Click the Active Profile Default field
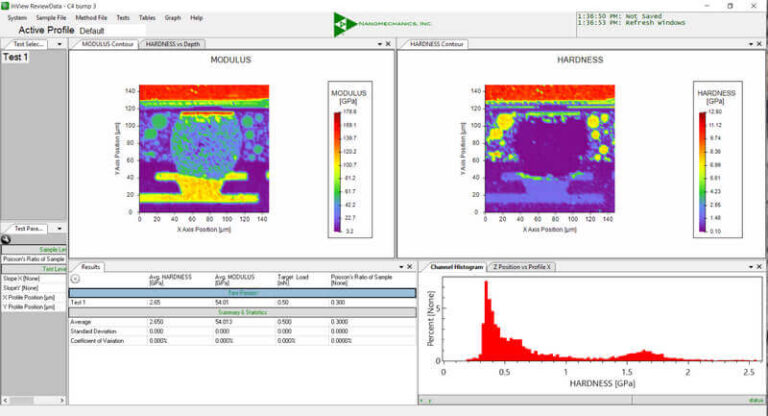768x416 pixels. coord(93,30)
